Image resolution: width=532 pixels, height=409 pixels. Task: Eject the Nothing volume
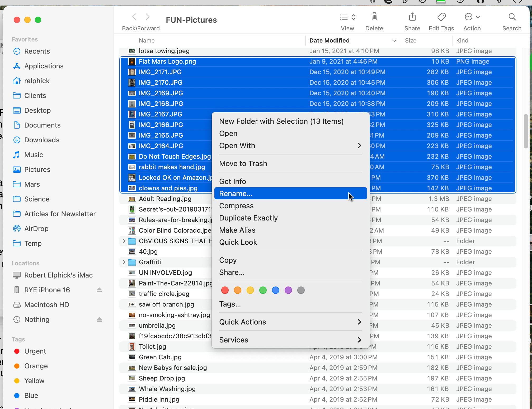click(99, 319)
